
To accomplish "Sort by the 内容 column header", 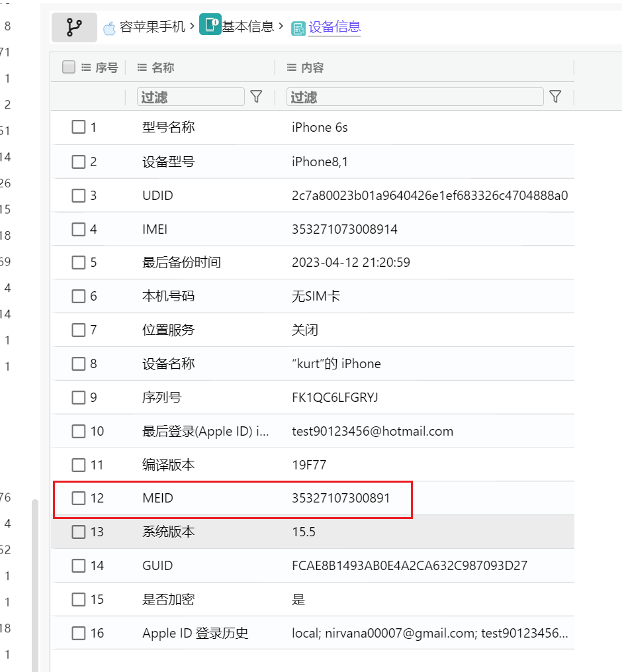I will 312,68.
